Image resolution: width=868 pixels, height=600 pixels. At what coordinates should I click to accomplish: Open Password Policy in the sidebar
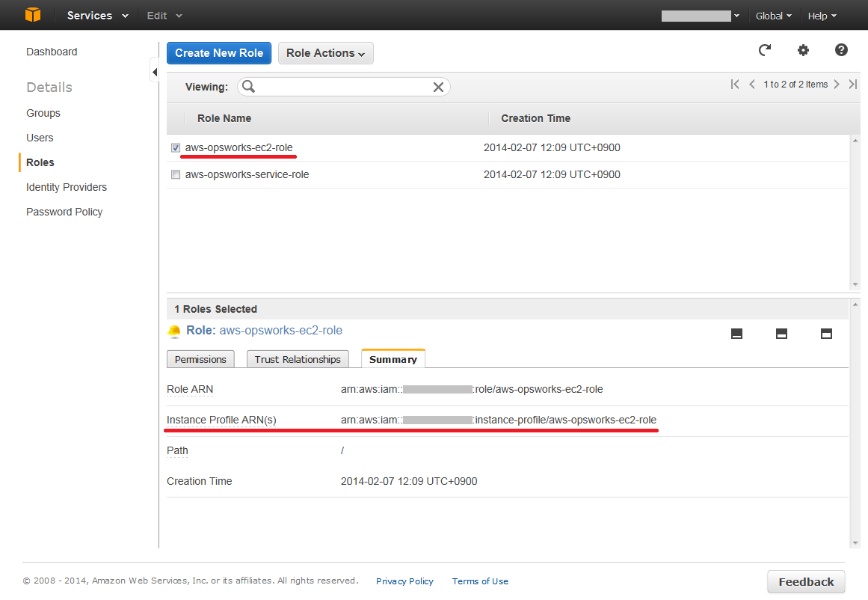pyautogui.click(x=64, y=212)
